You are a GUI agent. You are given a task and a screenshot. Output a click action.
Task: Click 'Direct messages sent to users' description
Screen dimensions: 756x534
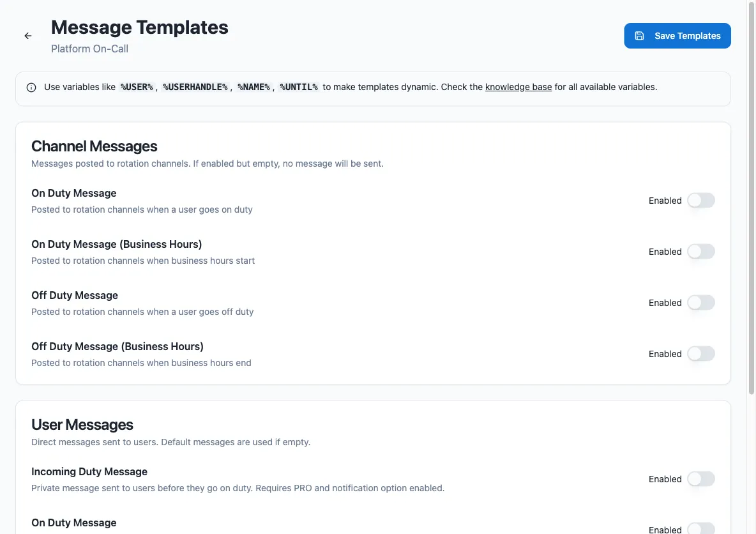[170, 442]
